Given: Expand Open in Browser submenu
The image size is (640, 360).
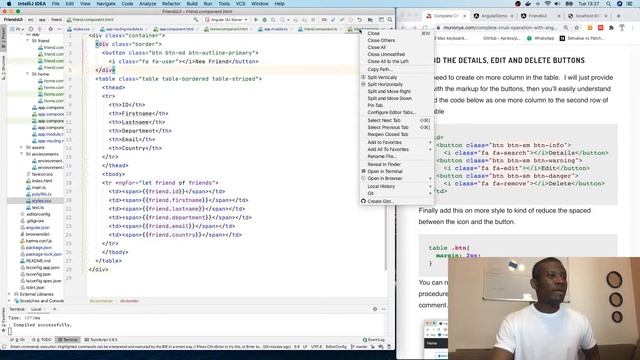Looking at the screenshot, I should click(x=396, y=178).
